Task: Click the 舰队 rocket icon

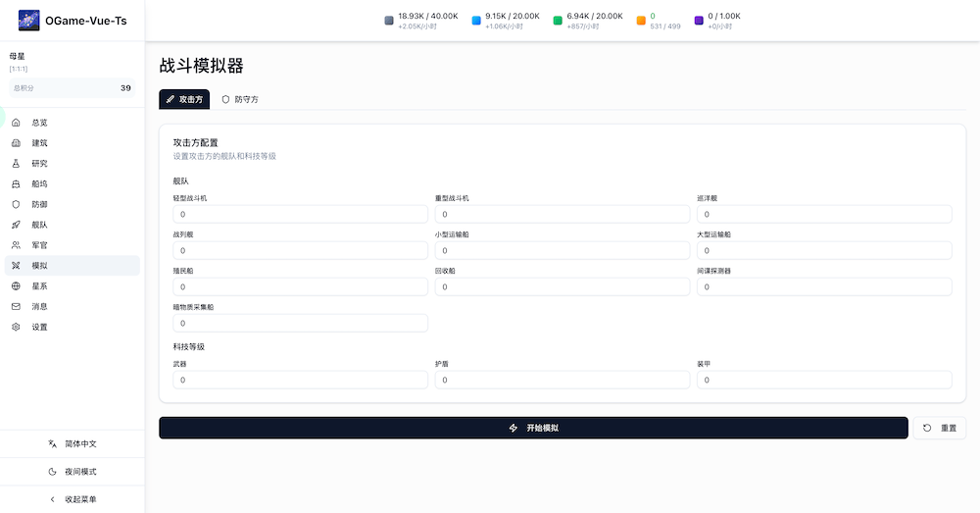Action: click(16, 225)
